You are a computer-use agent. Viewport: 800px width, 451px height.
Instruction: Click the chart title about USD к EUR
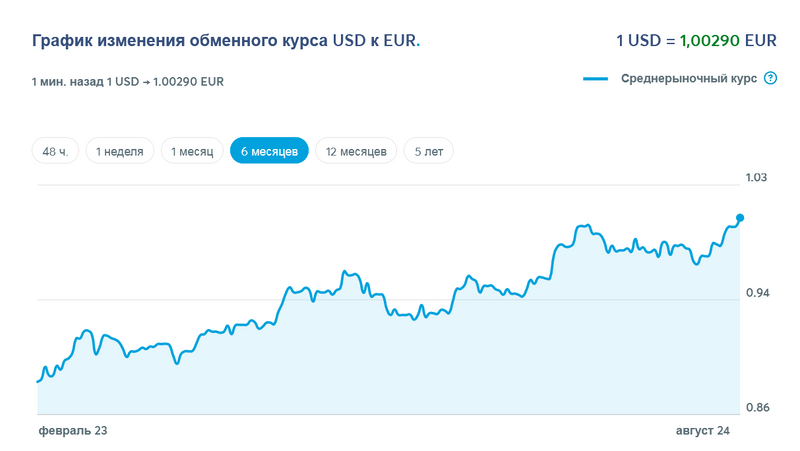(x=226, y=41)
